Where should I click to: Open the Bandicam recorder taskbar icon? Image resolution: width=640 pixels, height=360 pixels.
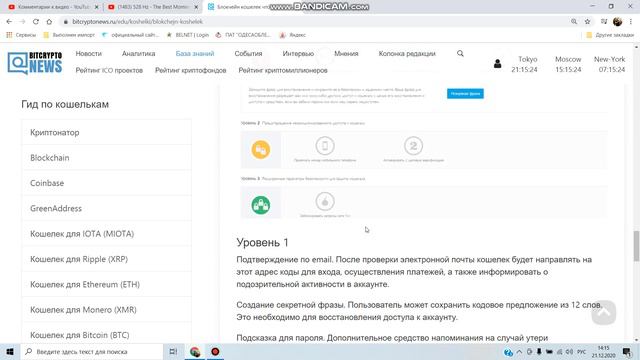click(215, 351)
